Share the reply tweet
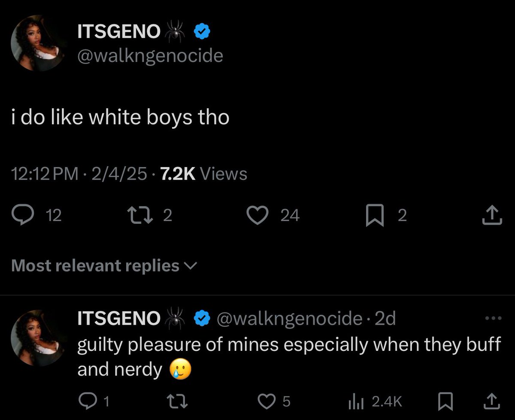515x420 pixels. [x=493, y=401]
